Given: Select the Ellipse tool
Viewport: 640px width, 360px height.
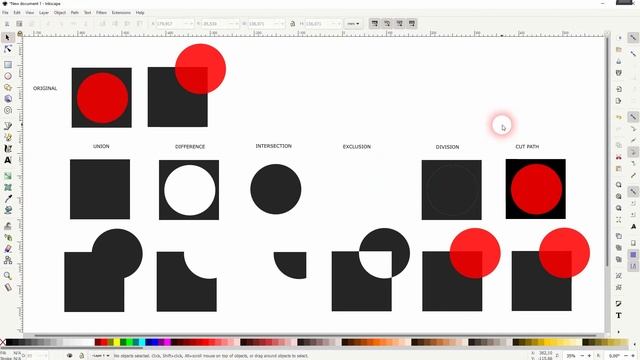Looking at the screenshot, I should (8, 76).
